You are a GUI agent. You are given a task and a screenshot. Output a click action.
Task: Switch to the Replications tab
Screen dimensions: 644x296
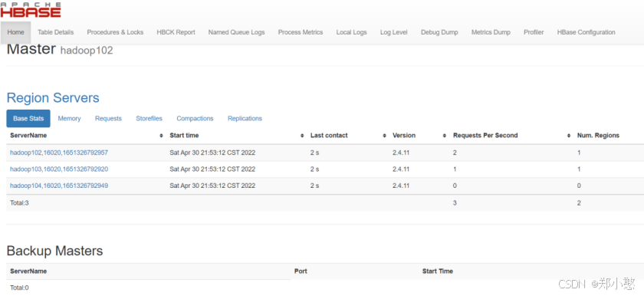[x=245, y=119]
